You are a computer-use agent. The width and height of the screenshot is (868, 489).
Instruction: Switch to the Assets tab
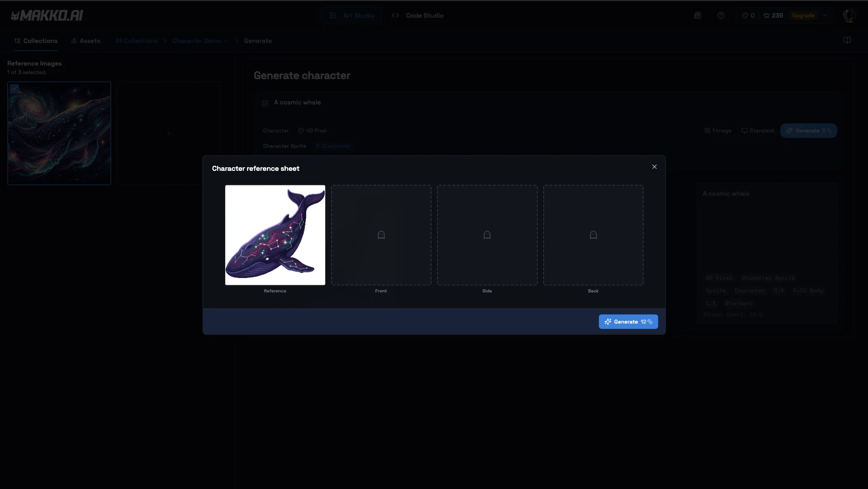click(x=86, y=41)
